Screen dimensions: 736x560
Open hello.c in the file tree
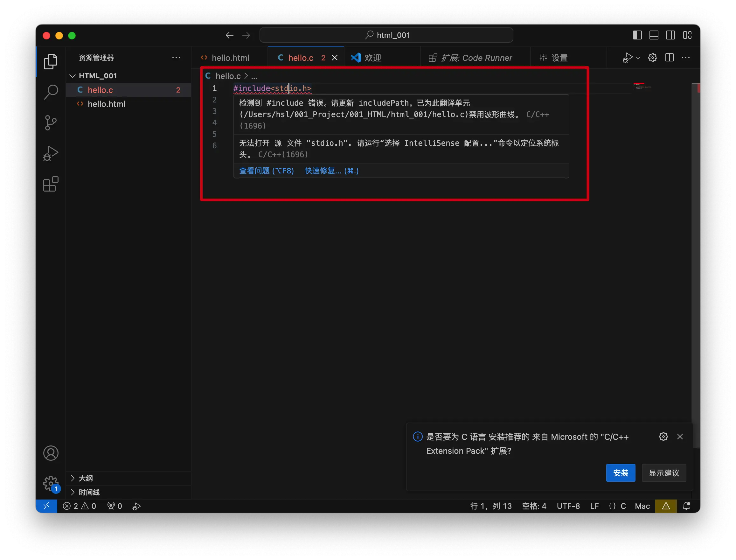128,90
